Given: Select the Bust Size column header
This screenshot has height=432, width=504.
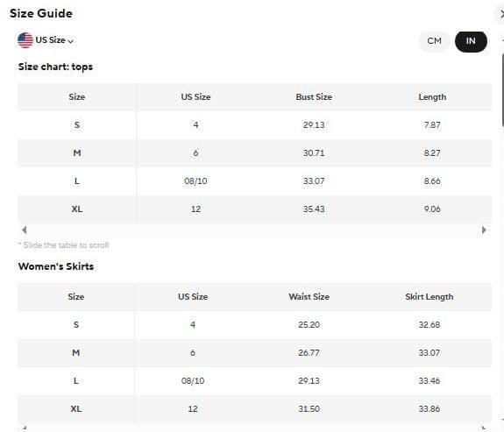Looking at the screenshot, I should coord(314,97).
